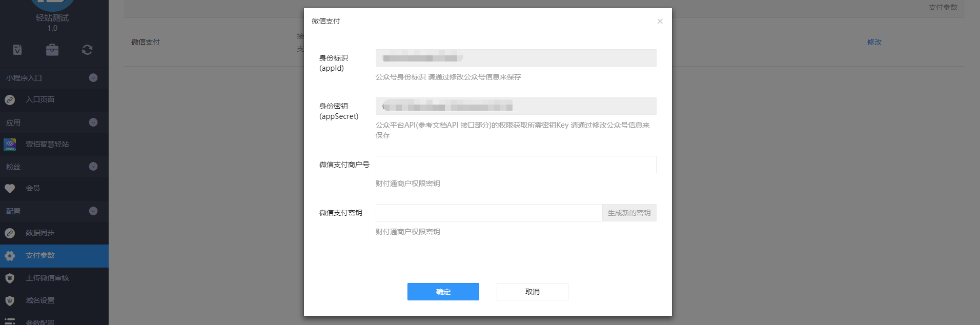
Task: Open the 壹佰智慧轻站 app entry
Action: click(54, 145)
